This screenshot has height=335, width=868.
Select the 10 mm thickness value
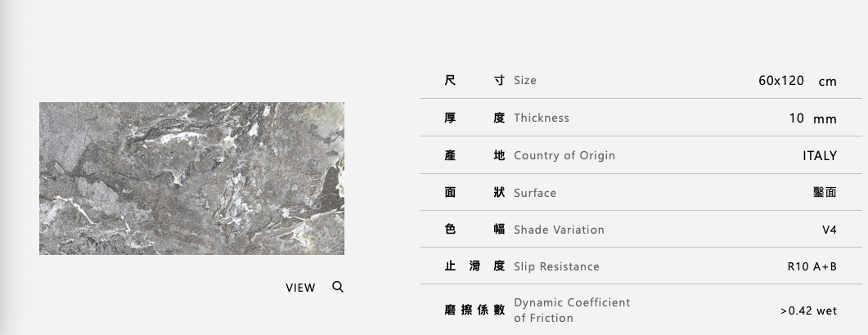pos(812,118)
